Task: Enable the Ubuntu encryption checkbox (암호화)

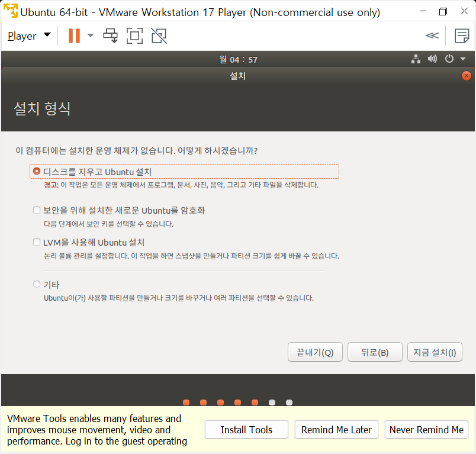Action: 37,210
